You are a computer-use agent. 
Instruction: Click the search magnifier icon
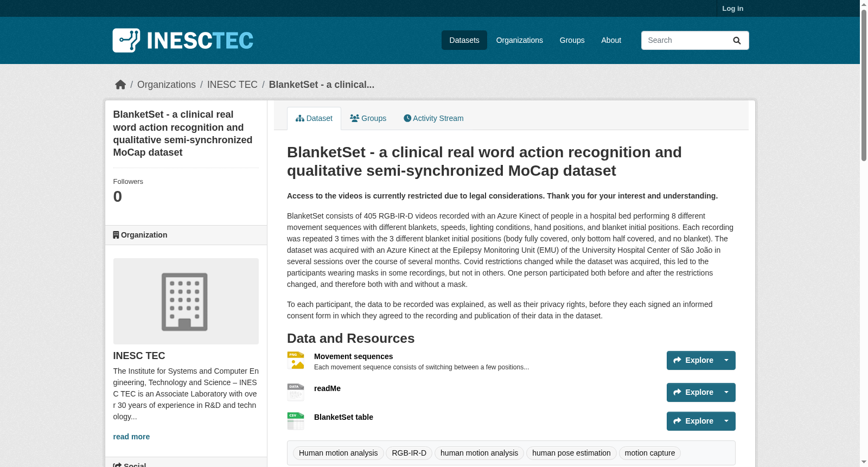737,41
